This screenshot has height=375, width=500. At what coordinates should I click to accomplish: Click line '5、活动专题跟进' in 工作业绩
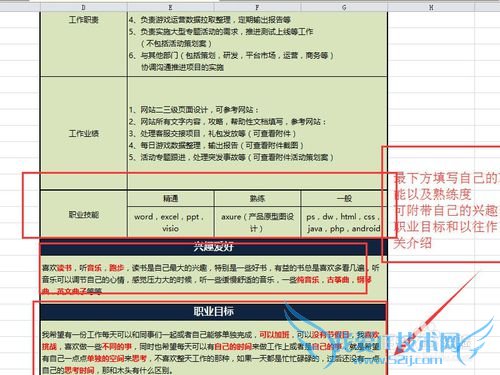coord(231,157)
